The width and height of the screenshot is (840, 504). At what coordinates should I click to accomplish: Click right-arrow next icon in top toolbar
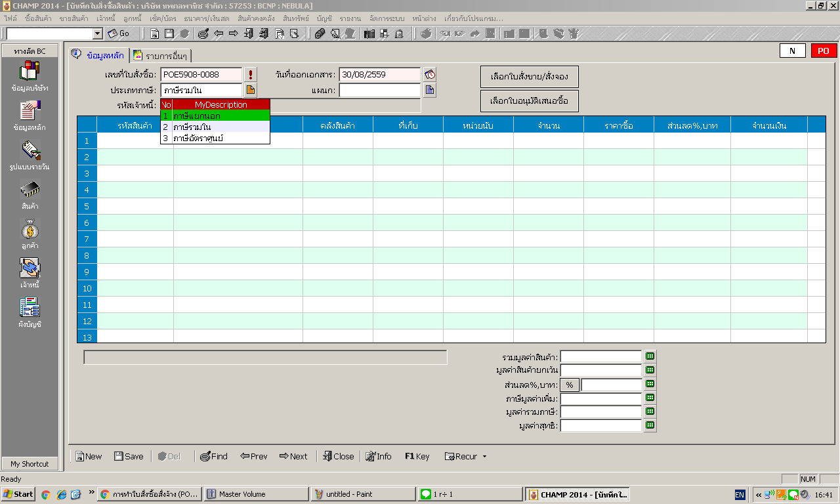coord(234,33)
